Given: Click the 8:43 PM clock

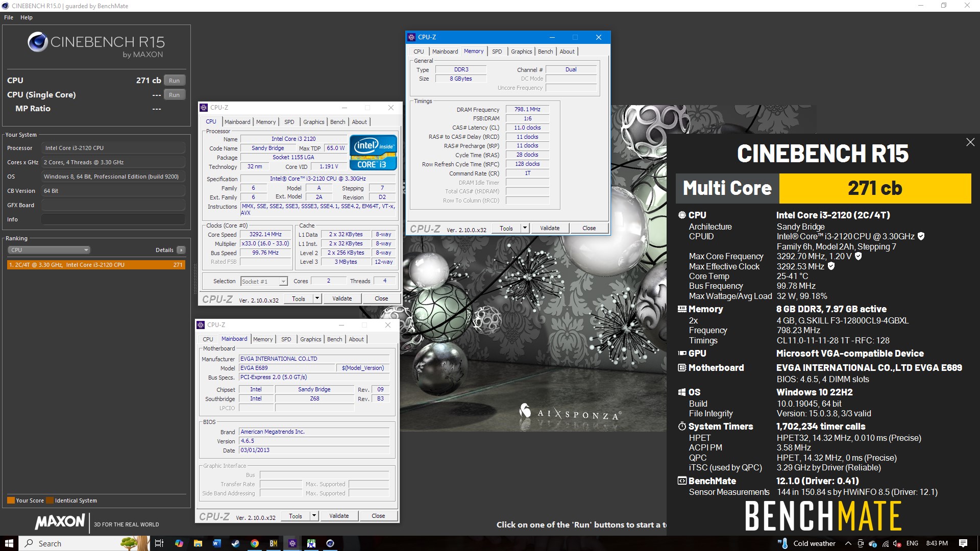Looking at the screenshot, I should pos(937,543).
